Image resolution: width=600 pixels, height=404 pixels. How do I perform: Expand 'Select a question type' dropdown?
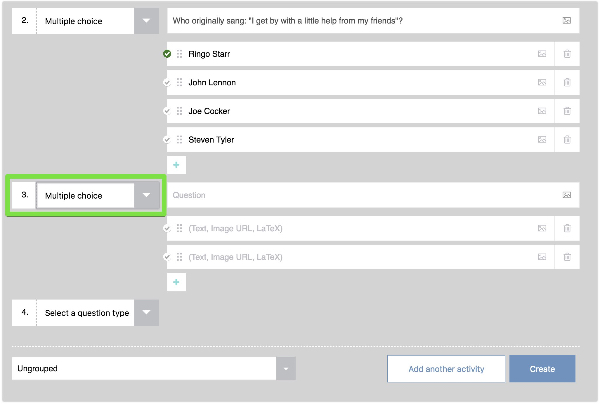(147, 313)
